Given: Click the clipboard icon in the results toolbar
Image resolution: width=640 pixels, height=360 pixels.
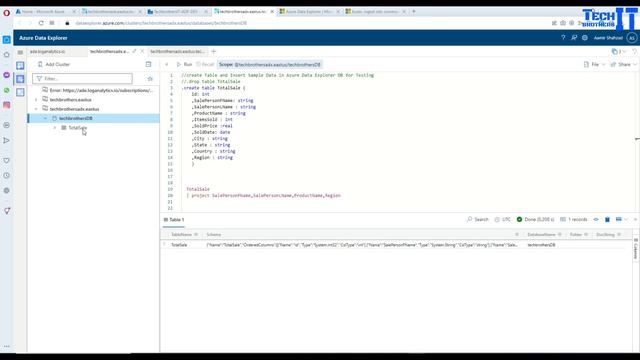Looking at the screenshot, I should (x=607, y=220).
